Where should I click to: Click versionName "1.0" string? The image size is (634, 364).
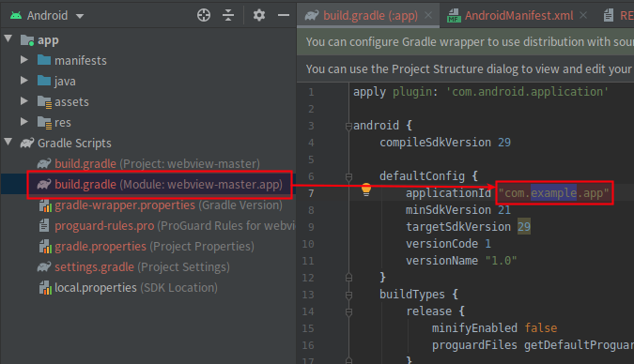pos(501,261)
